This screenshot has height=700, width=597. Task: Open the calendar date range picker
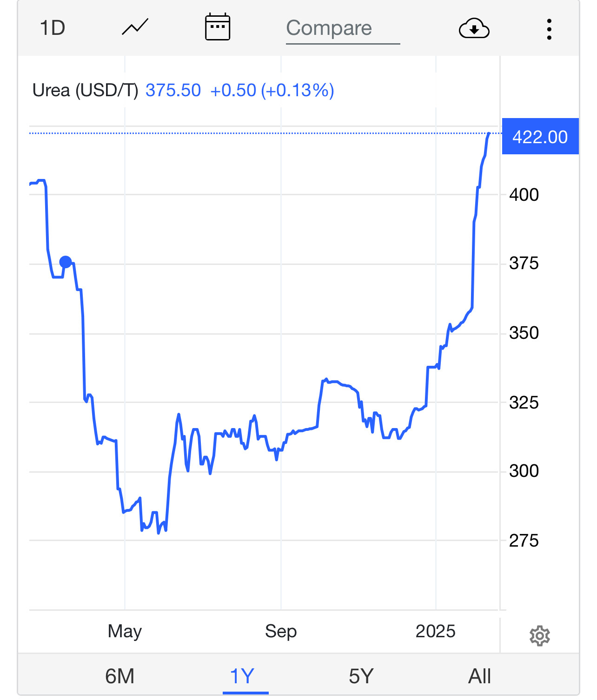(218, 27)
